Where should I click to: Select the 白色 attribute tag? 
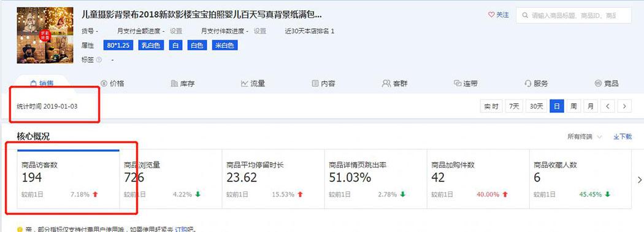(197, 45)
